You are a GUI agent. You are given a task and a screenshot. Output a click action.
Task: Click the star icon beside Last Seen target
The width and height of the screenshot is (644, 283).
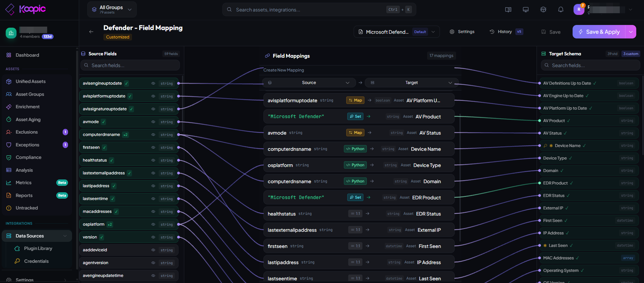[x=545, y=246]
